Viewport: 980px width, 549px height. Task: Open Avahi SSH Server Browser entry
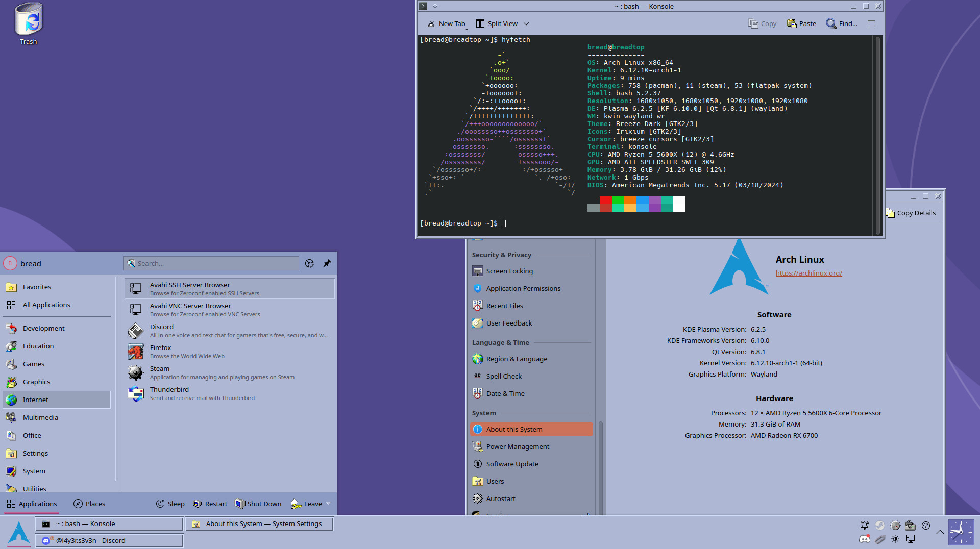coord(229,289)
